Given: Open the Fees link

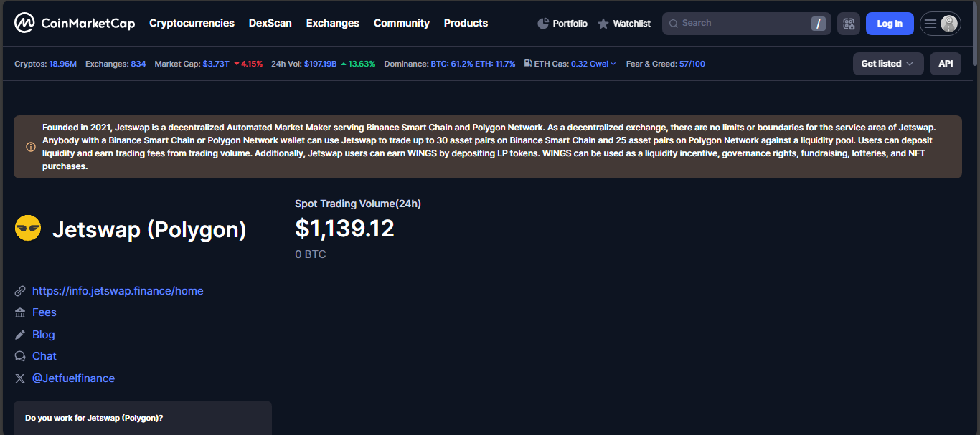Looking at the screenshot, I should (44, 312).
